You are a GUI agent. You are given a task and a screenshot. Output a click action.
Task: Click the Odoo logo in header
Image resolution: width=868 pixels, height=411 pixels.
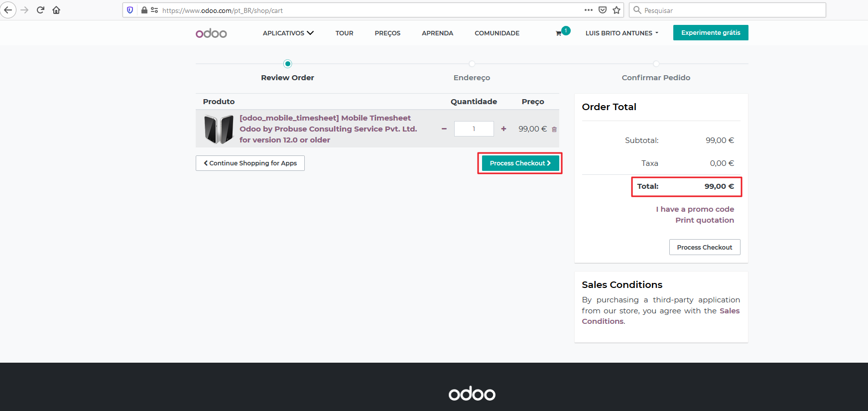click(x=211, y=33)
